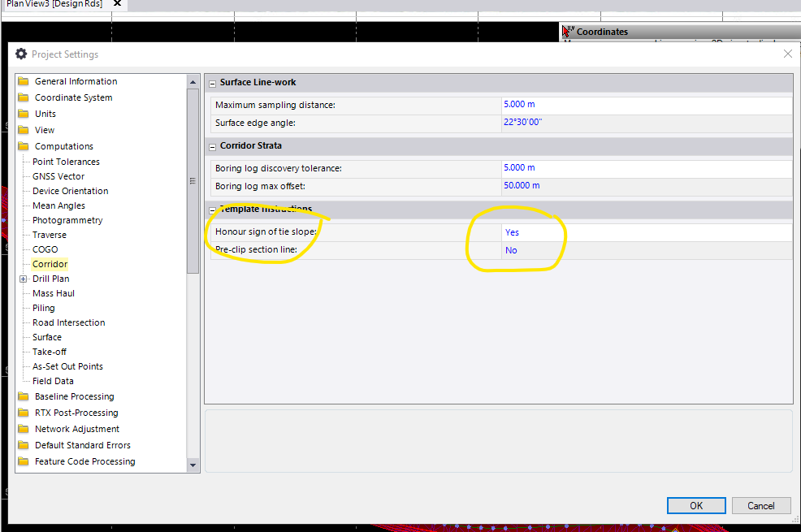
Task: Collapse the Corridor Strata section
Action: coord(213,147)
